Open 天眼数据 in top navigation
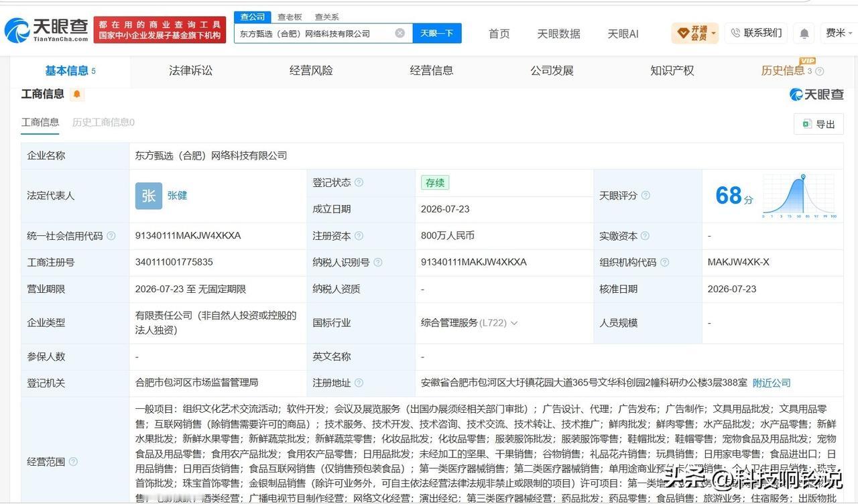Image resolution: width=858 pixels, height=504 pixels. tap(558, 34)
